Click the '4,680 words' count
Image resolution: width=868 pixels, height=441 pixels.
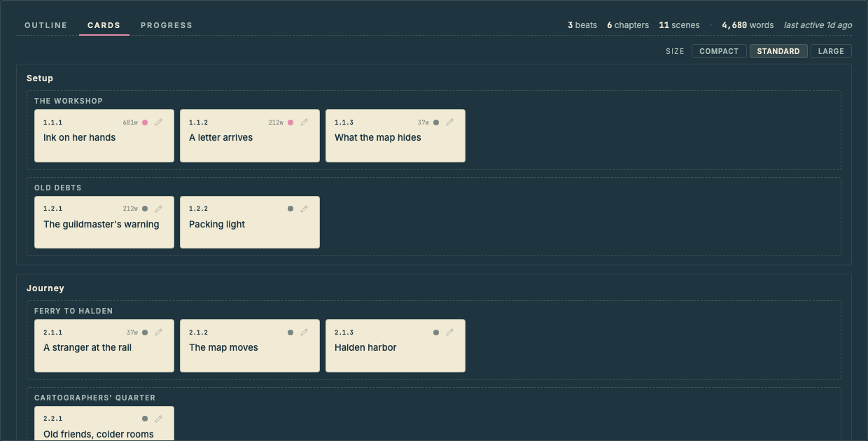pos(748,25)
